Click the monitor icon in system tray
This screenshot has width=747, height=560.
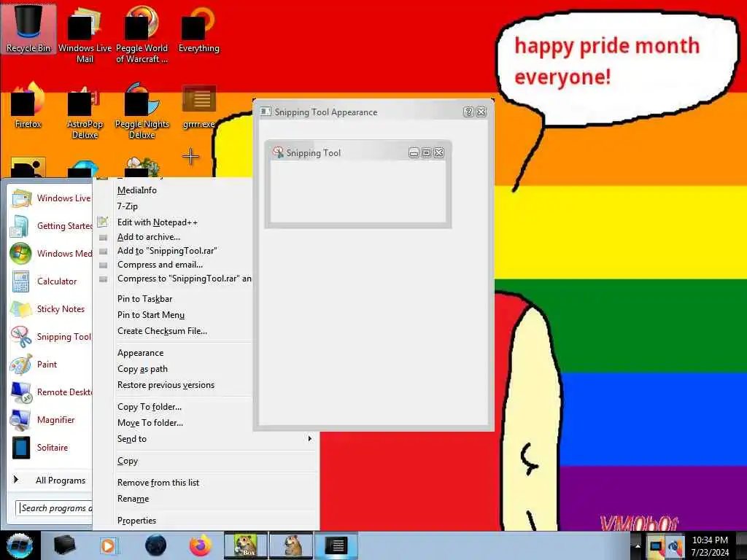coord(656,545)
